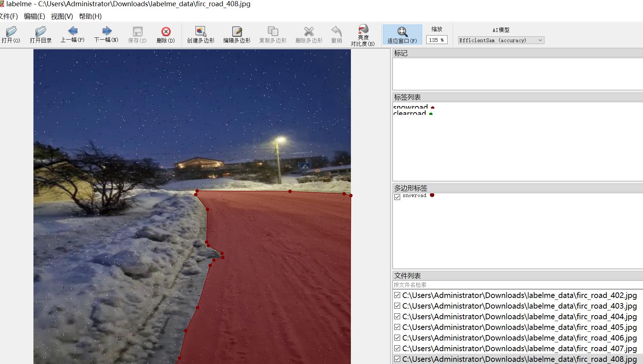The height and width of the screenshot is (364, 643).
Task: Open the View (视图) menu
Action: click(62, 17)
